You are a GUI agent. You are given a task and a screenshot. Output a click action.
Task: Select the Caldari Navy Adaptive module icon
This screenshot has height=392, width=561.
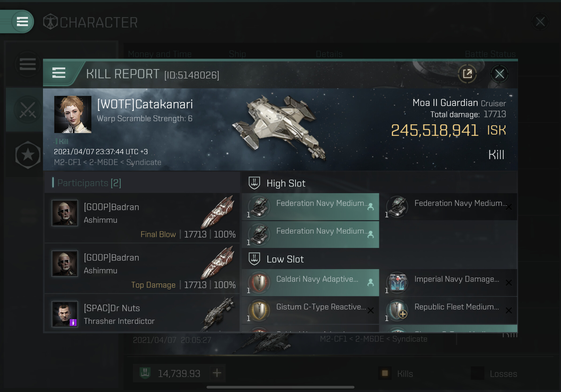(259, 282)
